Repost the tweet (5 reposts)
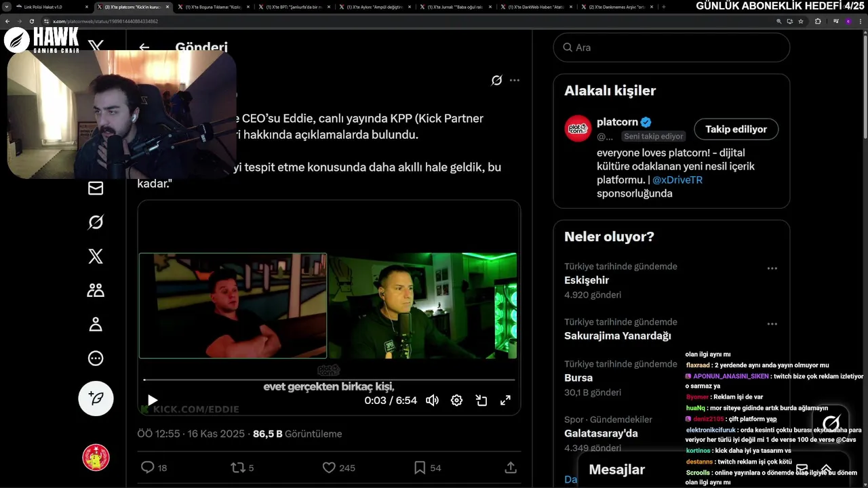The width and height of the screenshot is (868, 488). (x=242, y=468)
